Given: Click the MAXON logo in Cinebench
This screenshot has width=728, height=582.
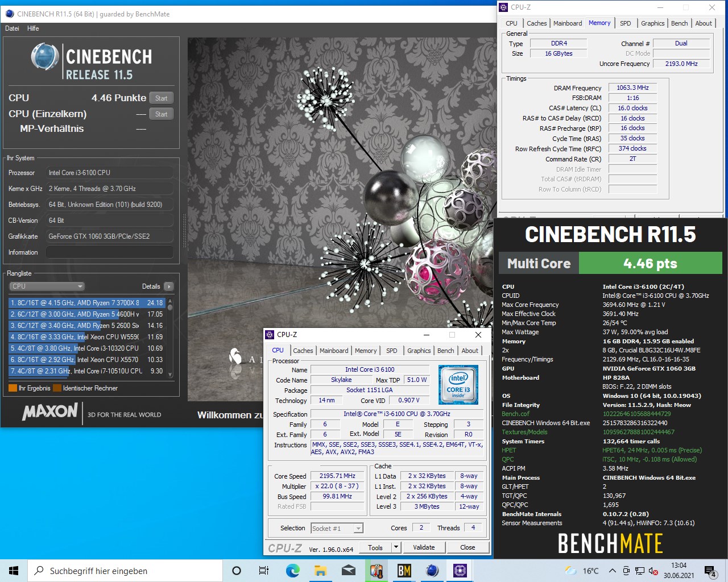Looking at the screenshot, I should (x=50, y=411).
